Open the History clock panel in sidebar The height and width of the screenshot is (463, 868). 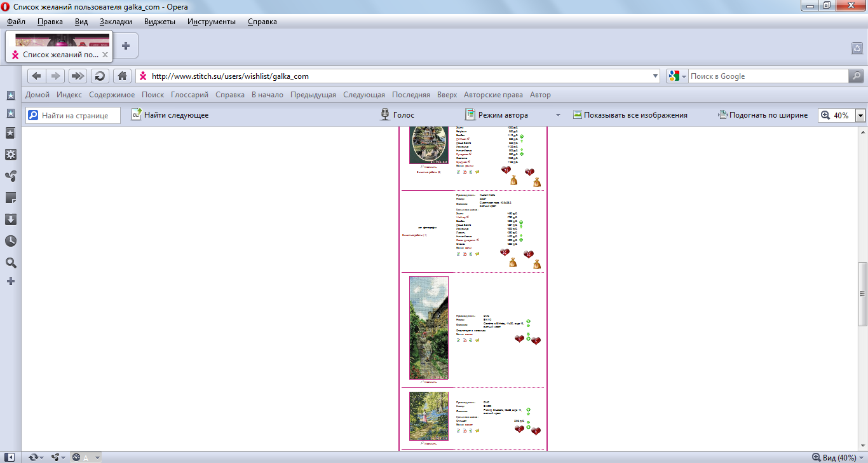click(11, 241)
